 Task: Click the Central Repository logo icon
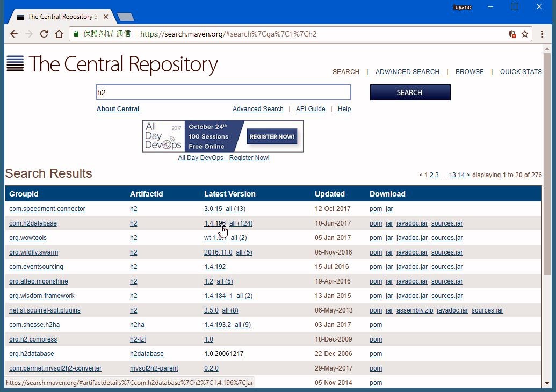(15, 64)
